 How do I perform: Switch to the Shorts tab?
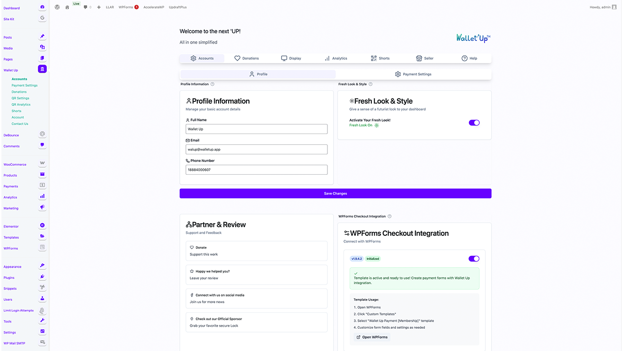tap(380, 58)
